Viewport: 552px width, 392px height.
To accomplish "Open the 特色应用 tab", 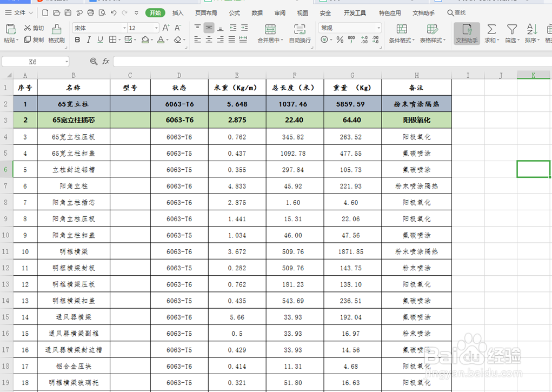I will [390, 13].
